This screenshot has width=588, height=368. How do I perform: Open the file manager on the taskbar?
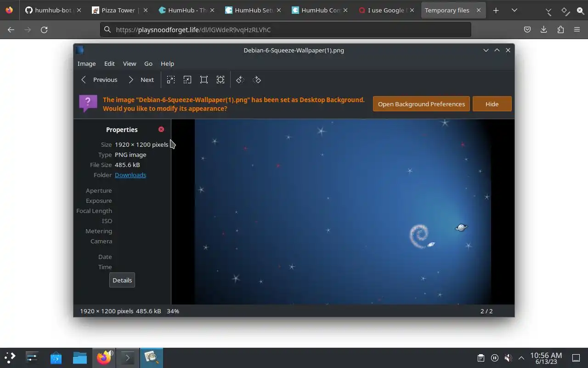point(80,357)
